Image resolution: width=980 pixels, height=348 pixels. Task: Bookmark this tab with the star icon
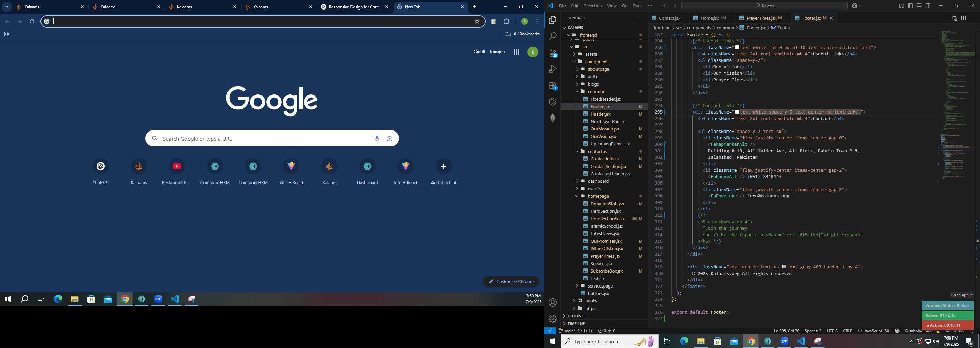(477, 22)
